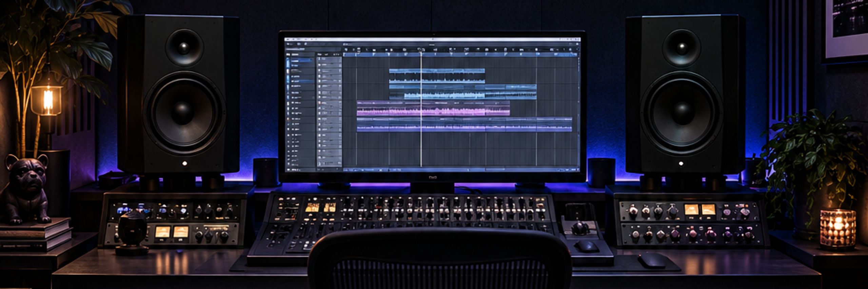Select the second blue audio clip below the topmost
The image size is (868, 289).
pyautogui.click(x=462, y=92)
